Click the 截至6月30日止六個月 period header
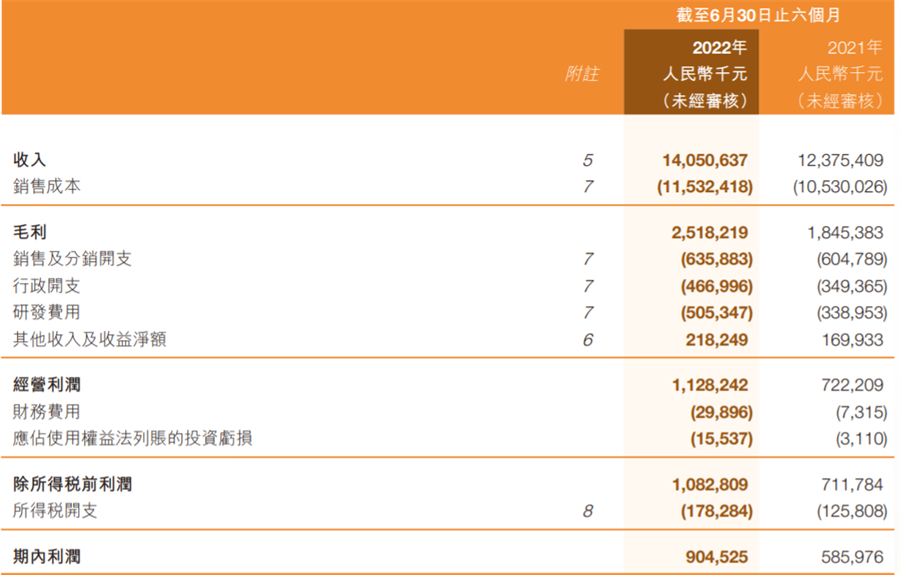 (x=758, y=15)
